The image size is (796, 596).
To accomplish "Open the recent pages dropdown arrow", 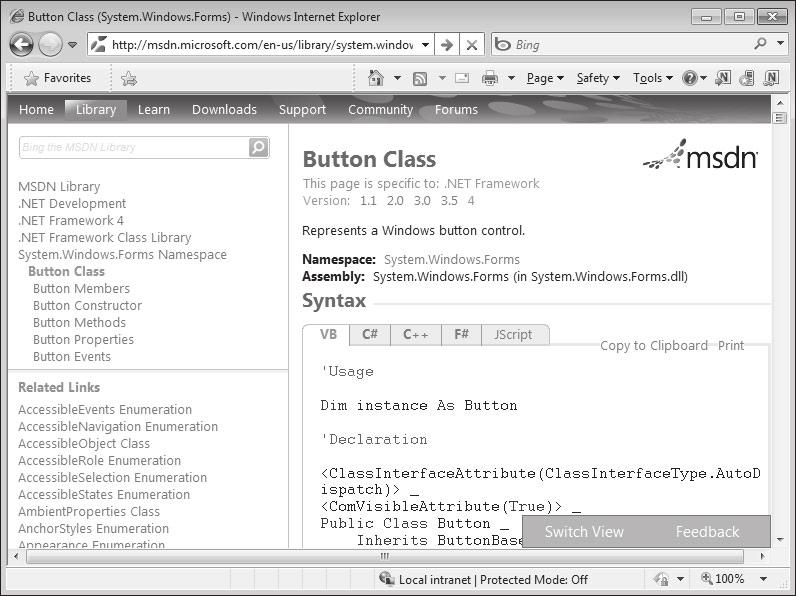I will pos(73,45).
